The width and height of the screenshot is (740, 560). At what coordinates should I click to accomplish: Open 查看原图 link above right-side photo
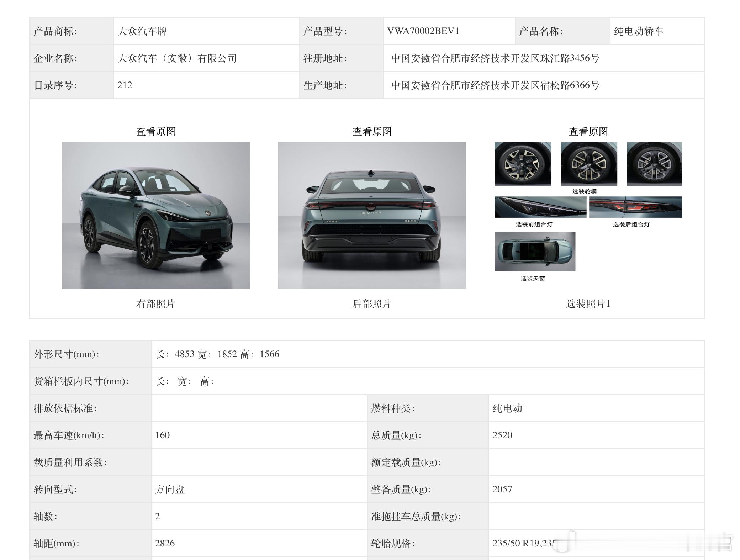(155, 132)
